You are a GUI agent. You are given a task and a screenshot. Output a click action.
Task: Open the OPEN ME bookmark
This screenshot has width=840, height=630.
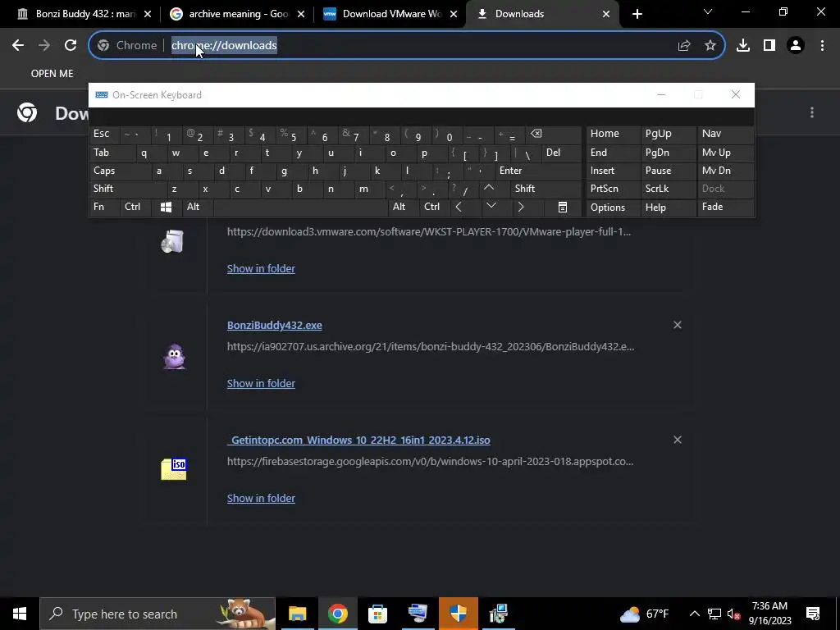pos(52,73)
